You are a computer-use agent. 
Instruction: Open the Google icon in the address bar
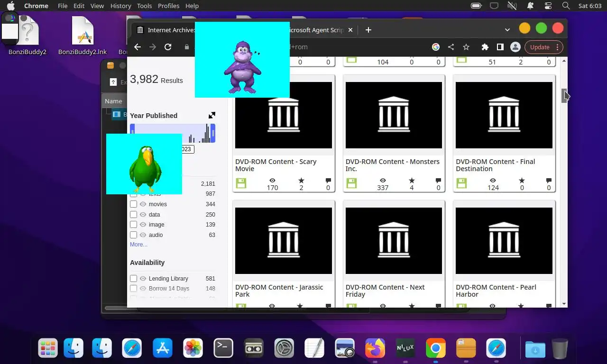pos(436,47)
